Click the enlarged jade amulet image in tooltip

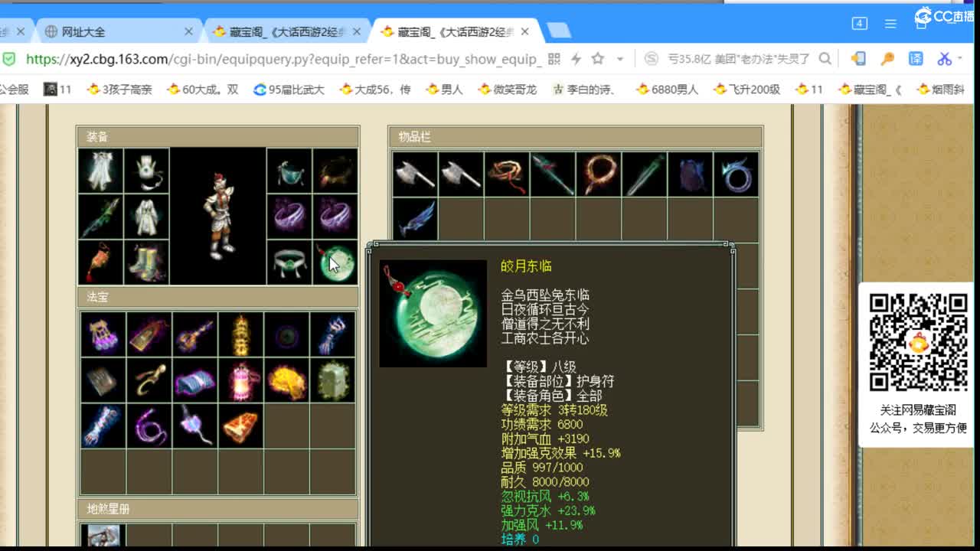433,314
